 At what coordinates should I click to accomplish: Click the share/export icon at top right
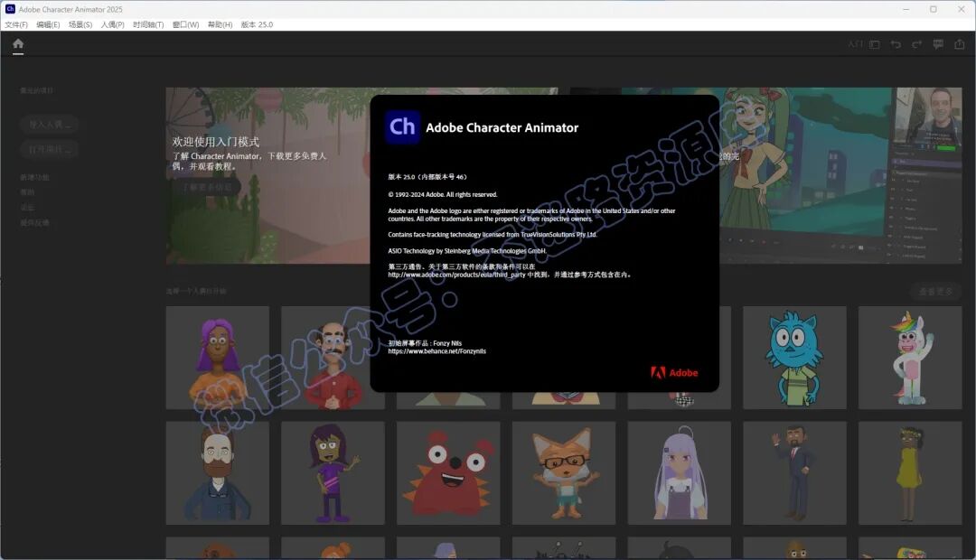click(959, 44)
